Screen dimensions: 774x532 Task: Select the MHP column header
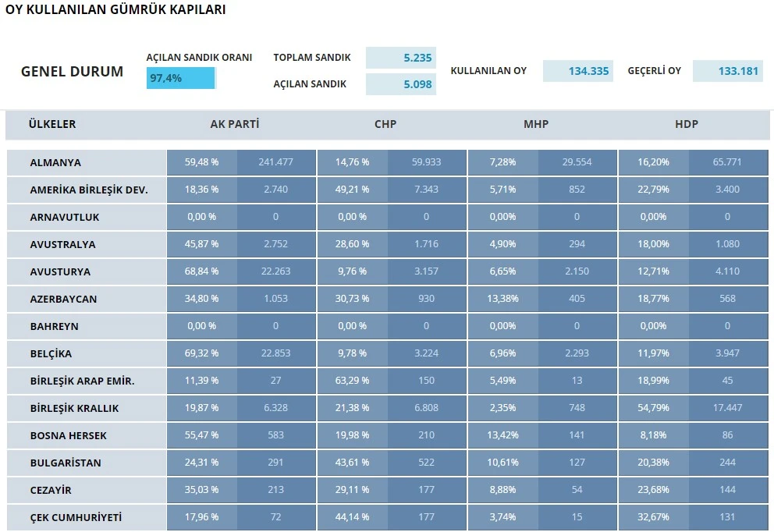coord(536,124)
